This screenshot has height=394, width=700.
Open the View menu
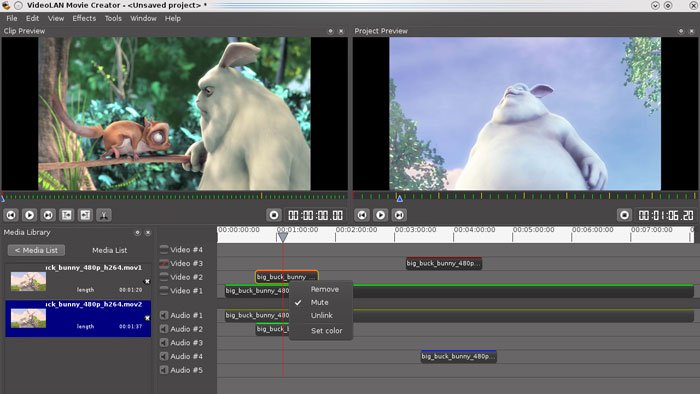56,18
